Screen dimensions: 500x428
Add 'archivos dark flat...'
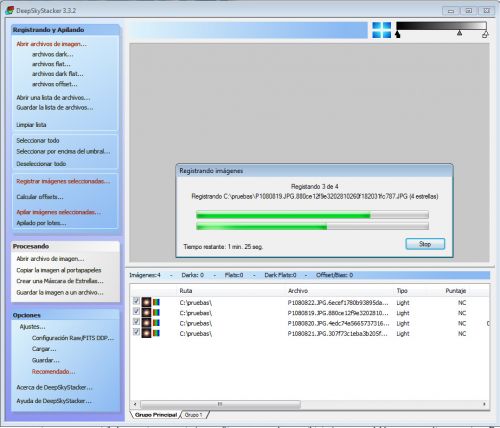[58, 74]
